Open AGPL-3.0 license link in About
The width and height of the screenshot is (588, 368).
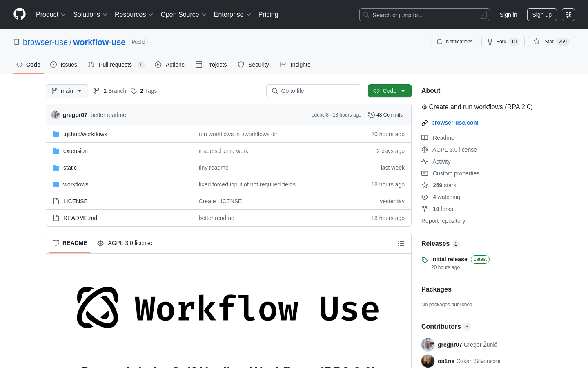[x=449, y=150]
